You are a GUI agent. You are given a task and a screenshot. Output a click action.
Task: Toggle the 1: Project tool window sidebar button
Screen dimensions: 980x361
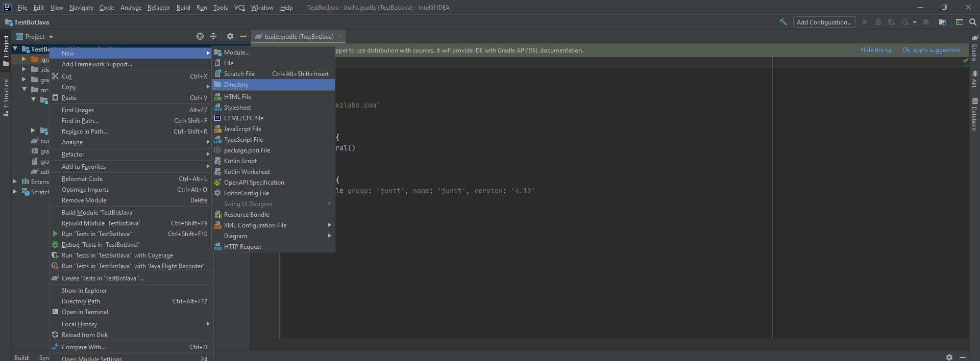click(6, 50)
